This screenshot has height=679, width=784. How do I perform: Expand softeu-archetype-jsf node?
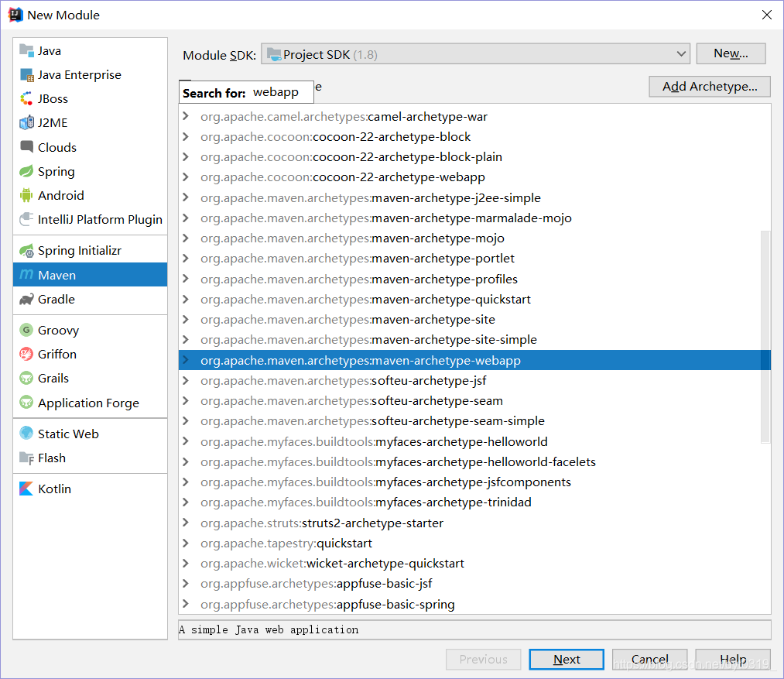pos(186,381)
